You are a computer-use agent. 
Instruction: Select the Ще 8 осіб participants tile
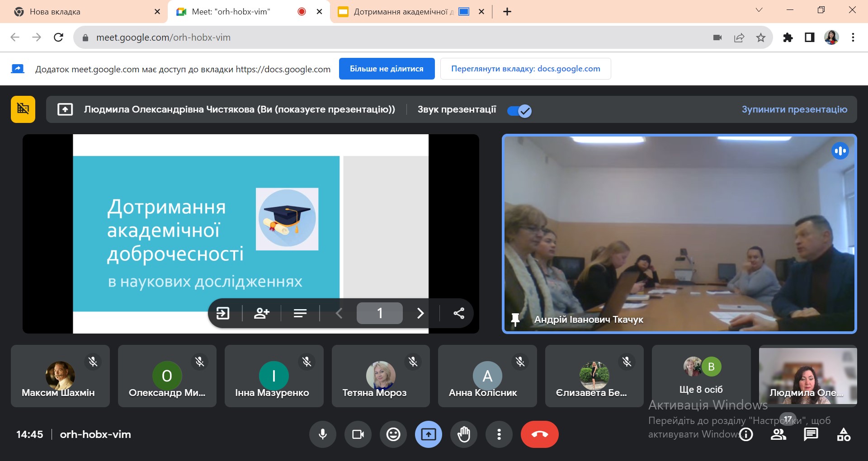pos(701,376)
